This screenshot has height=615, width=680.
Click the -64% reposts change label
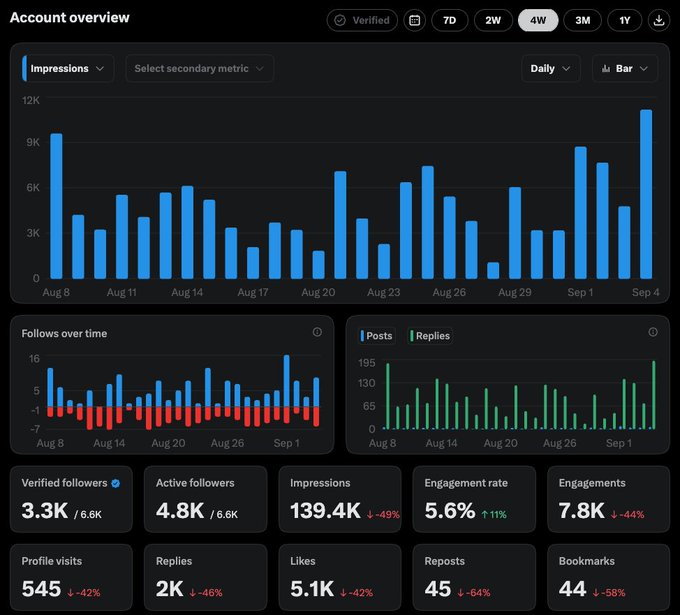point(474,593)
